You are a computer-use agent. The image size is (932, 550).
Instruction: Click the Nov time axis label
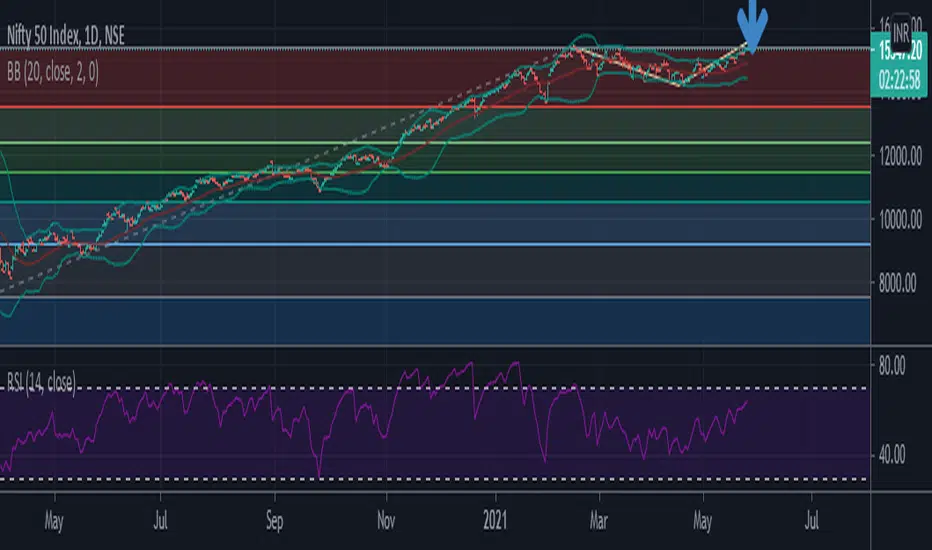[x=386, y=521]
